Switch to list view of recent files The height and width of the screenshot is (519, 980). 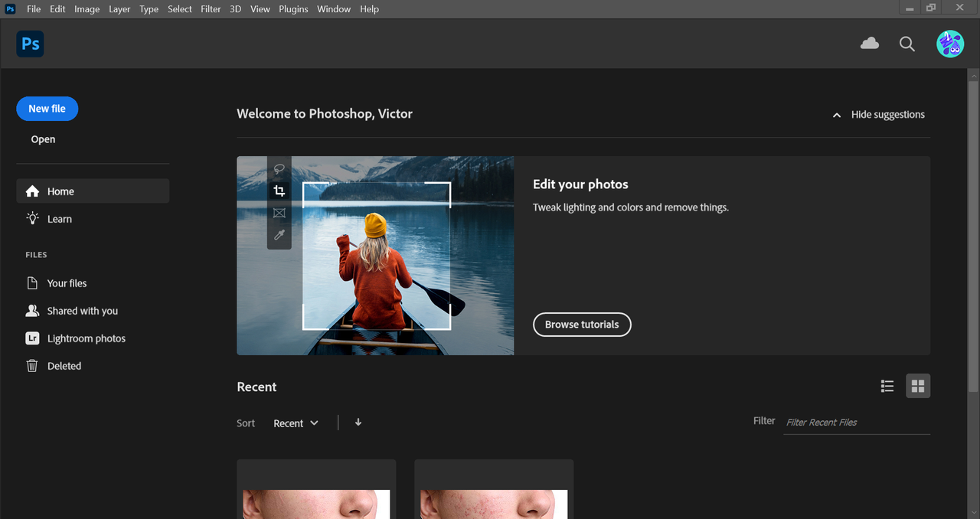coord(887,387)
